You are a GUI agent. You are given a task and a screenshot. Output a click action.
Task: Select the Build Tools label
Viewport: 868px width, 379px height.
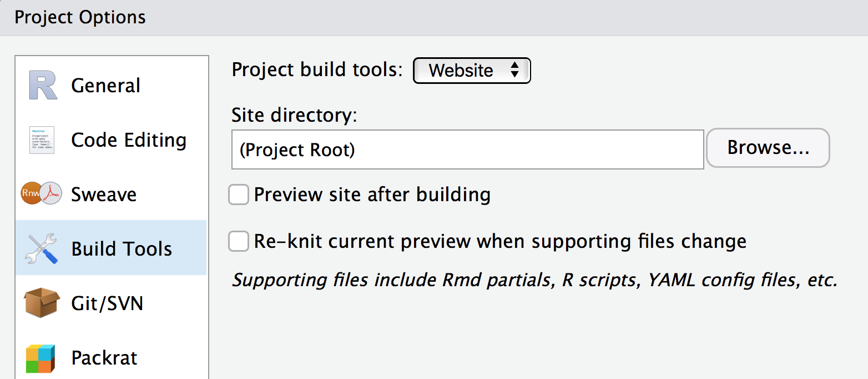(x=122, y=248)
